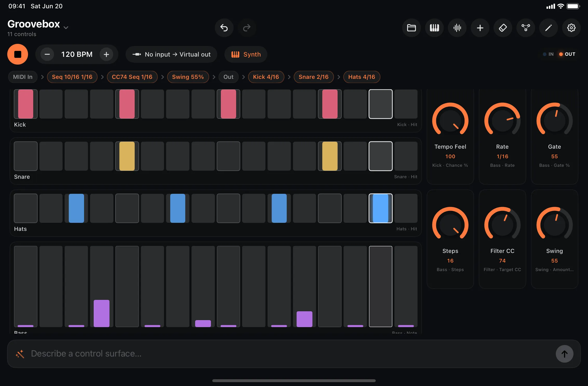Image resolution: width=588 pixels, height=386 pixels.
Task: Enable the second Kick step
Action: [51, 104]
